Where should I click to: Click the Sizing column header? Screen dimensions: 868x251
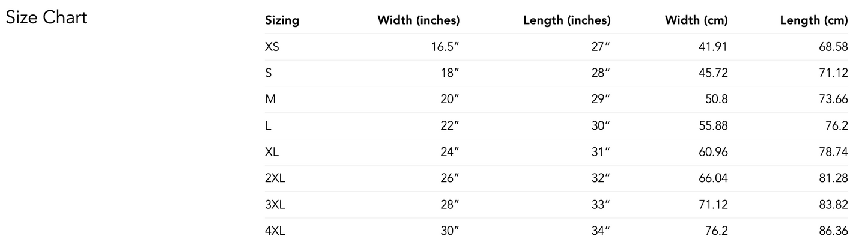tap(282, 20)
